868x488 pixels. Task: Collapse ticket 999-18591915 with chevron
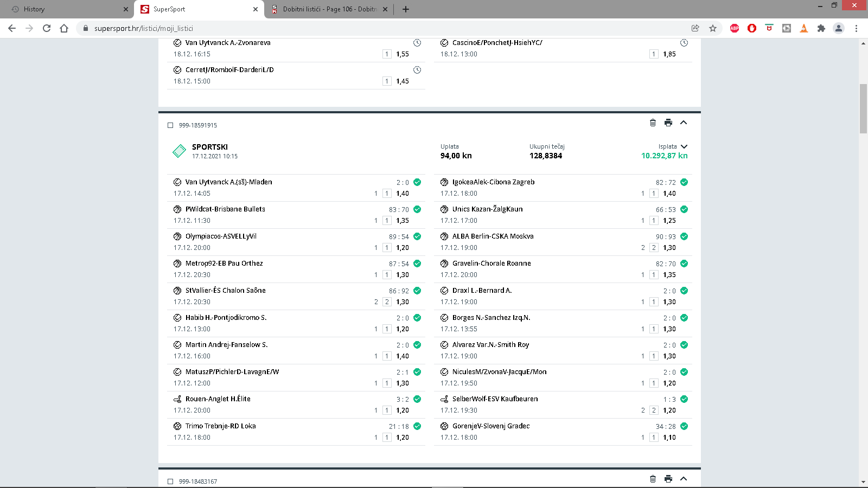(x=684, y=123)
